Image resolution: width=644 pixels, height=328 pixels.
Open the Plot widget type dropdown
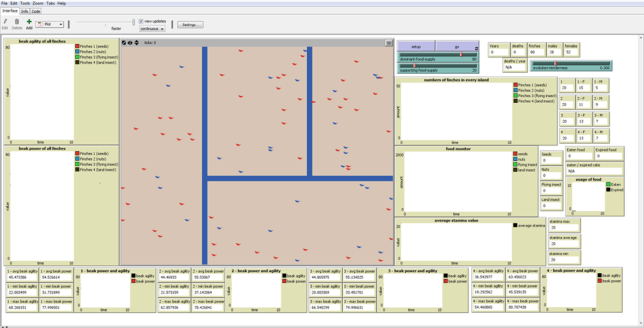pyautogui.click(x=49, y=25)
